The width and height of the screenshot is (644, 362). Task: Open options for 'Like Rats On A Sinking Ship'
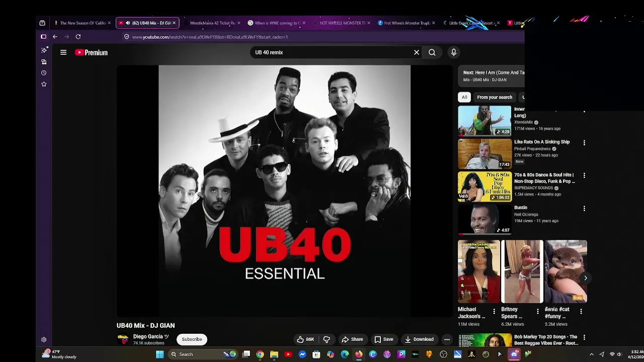tap(584, 143)
